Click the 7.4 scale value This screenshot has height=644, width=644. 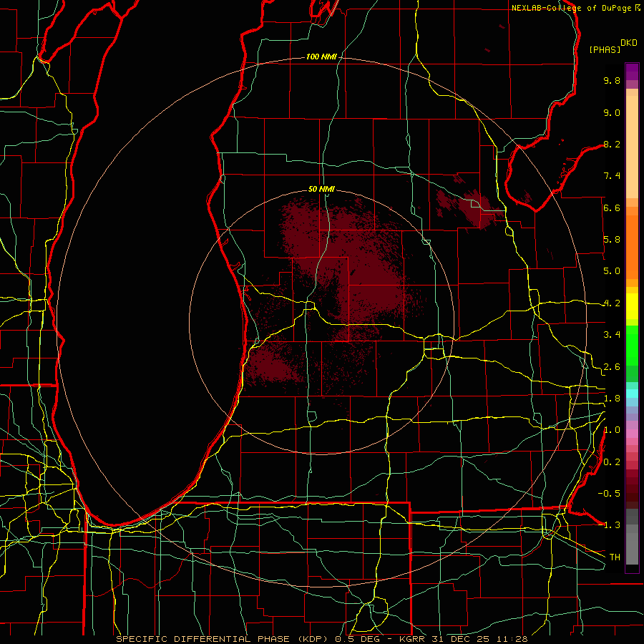pos(612,176)
